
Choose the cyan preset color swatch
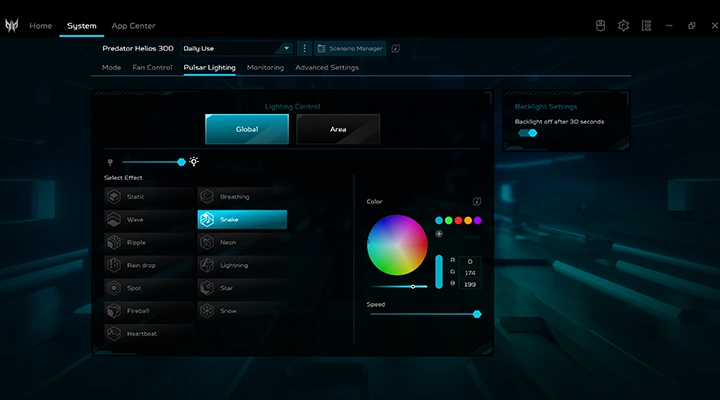pos(439,220)
